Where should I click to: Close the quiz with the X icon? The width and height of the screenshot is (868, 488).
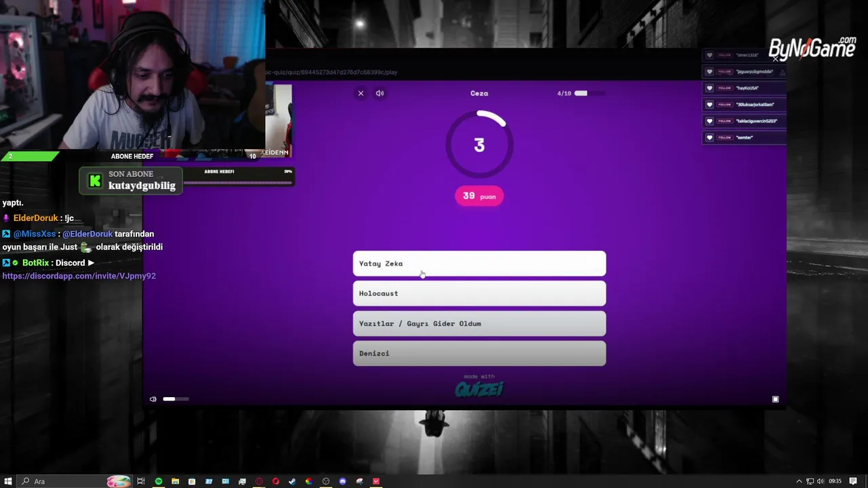pyautogui.click(x=361, y=94)
